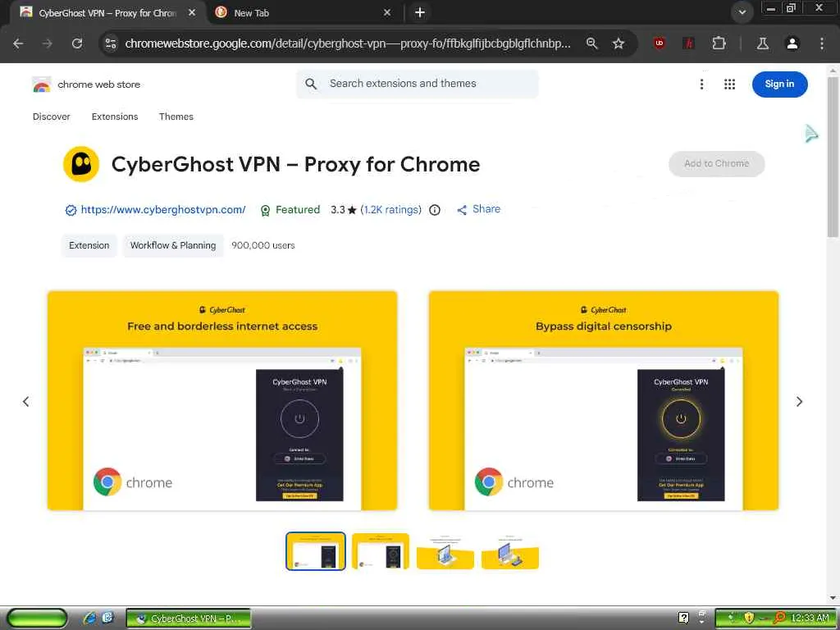840x630 pixels.
Task: Click the '900,000 users' text
Action: (x=263, y=245)
